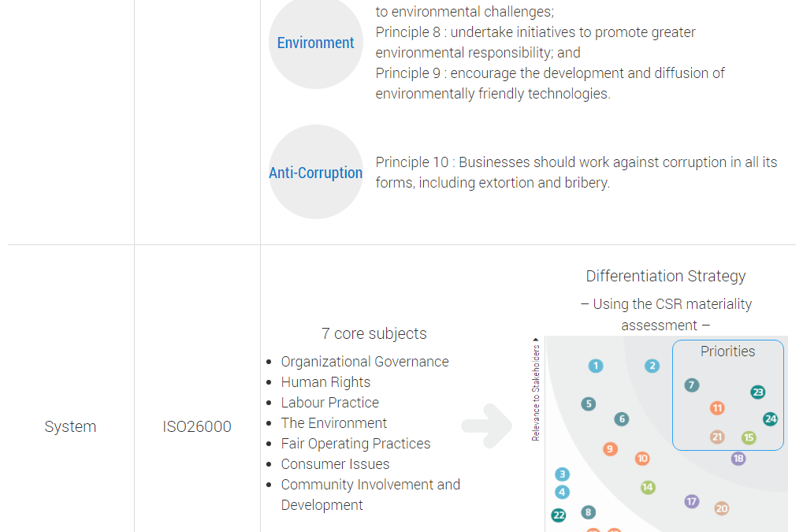Click the System row label
The height and width of the screenshot is (532, 803).
pyautogui.click(x=70, y=426)
